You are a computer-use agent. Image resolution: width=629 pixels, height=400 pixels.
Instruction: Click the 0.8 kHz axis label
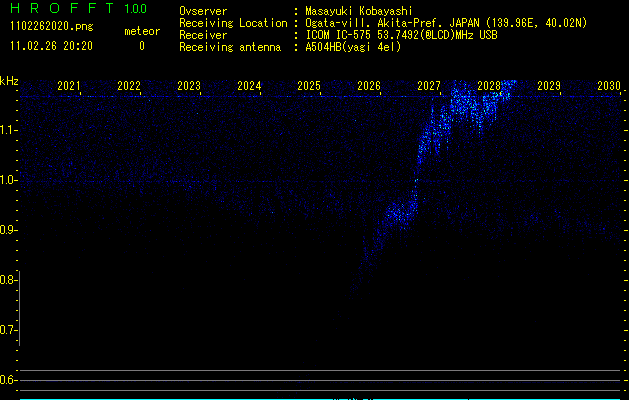[x=8, y=280]
